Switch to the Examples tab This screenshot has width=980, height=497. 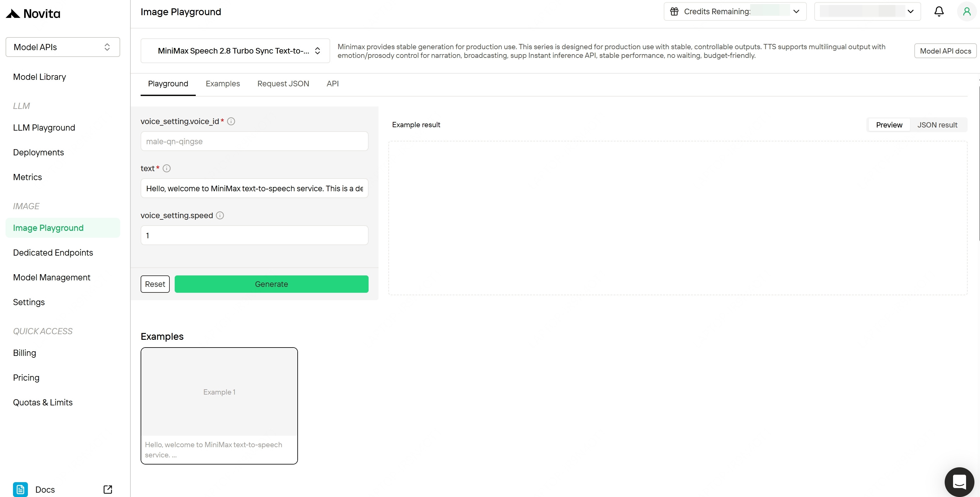pos(223,84)
